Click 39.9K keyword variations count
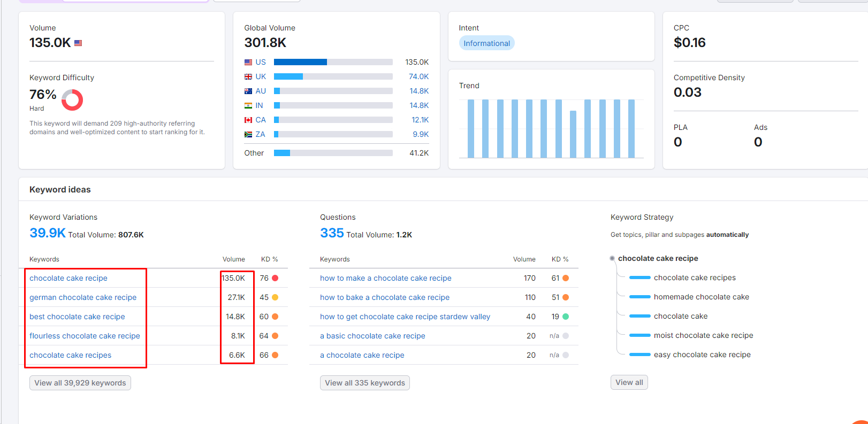The height and width of the screenshot is (424, 868). click(x=48, y=233)
